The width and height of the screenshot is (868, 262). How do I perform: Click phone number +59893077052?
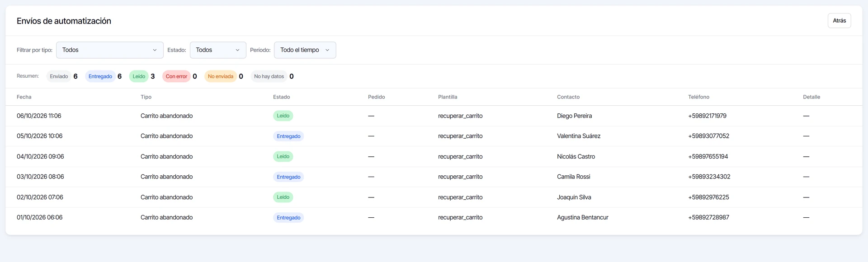click(x=708, y=136)
